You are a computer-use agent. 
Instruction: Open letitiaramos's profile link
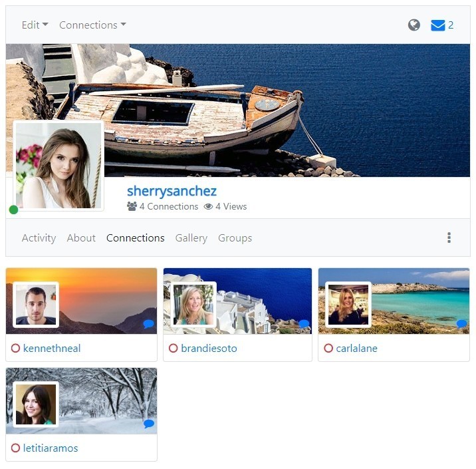click(51, 448)
